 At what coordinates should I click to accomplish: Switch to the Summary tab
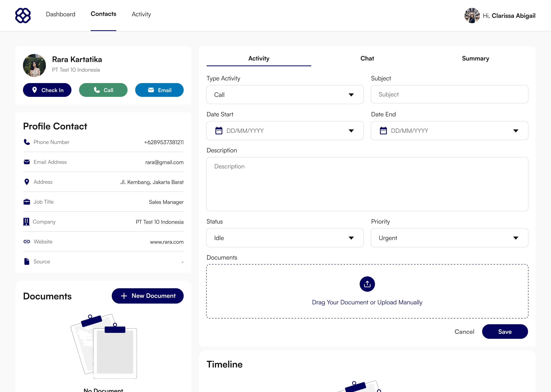(475, 58)
